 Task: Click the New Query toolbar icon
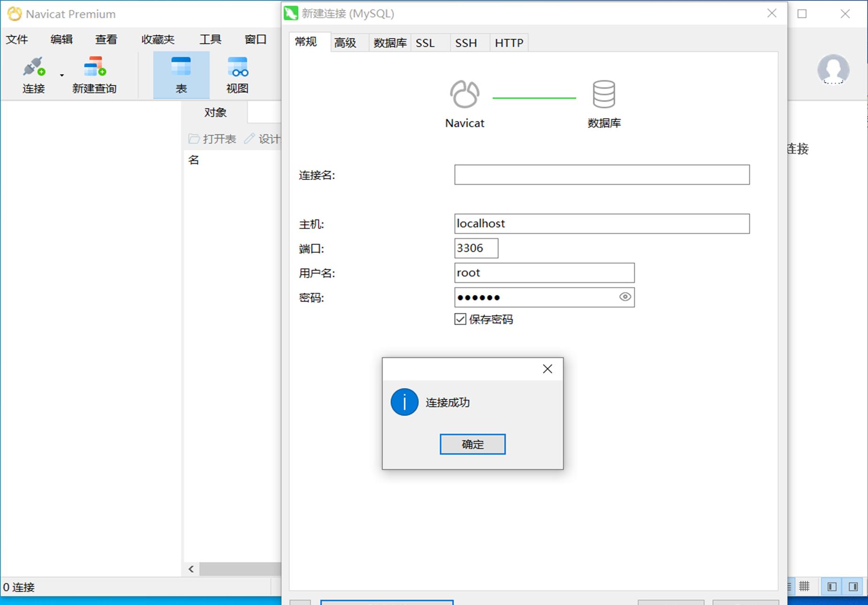(94, 67)
